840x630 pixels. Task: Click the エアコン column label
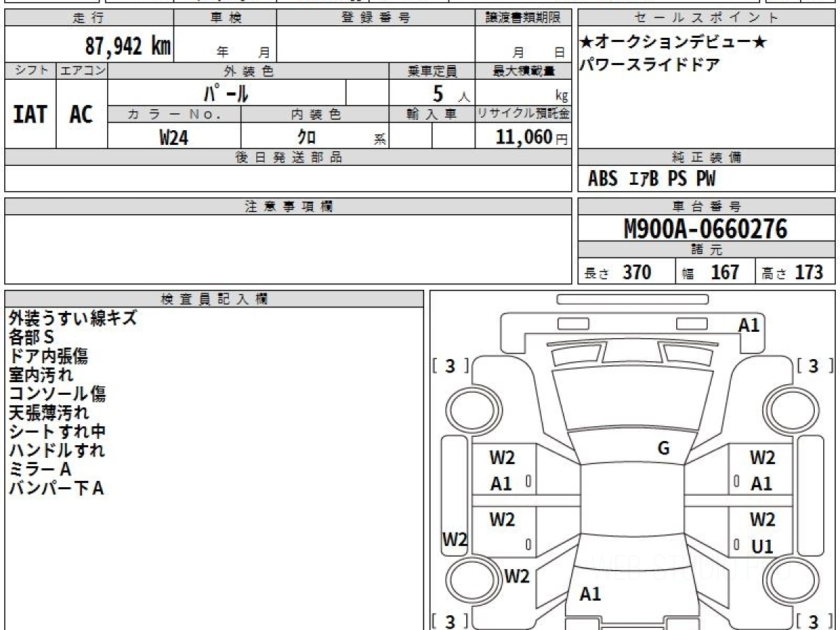click(x=82, y=71)
